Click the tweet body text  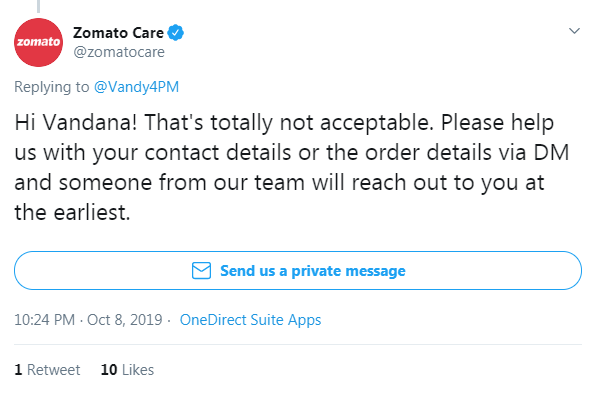coord(292,167)
